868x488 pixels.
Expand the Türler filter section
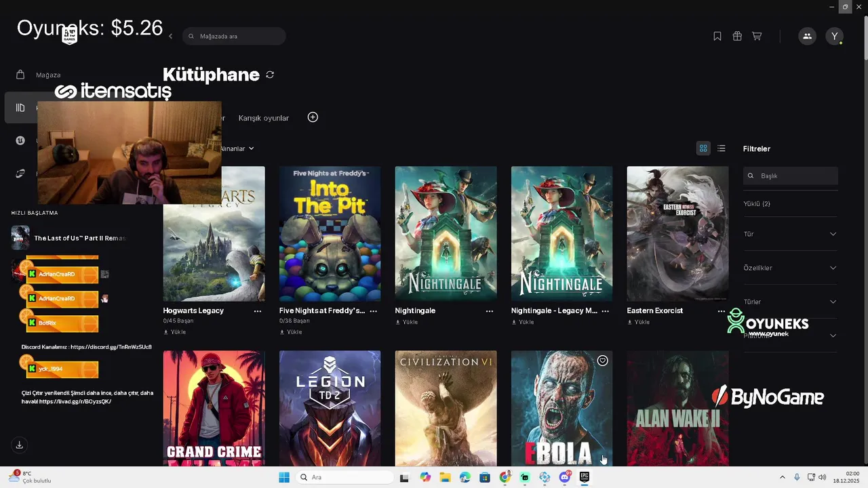point(791,302)
